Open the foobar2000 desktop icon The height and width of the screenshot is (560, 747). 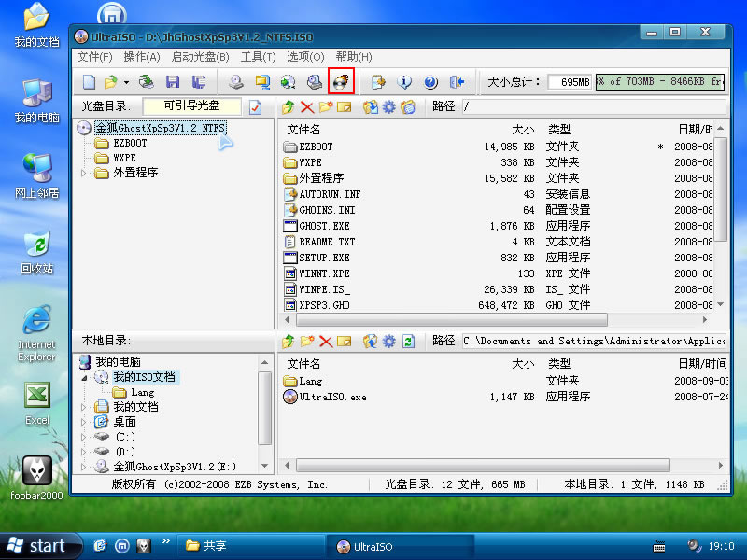36,478
